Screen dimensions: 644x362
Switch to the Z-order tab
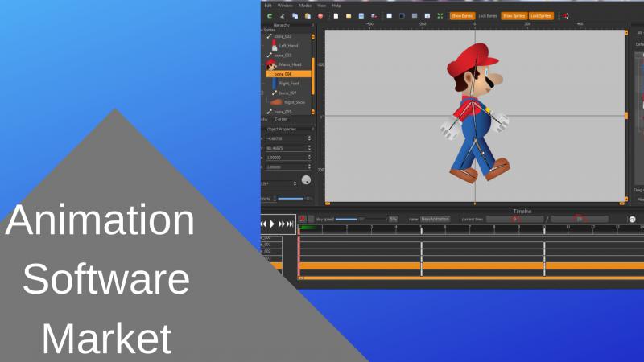(x=281, y=119)
